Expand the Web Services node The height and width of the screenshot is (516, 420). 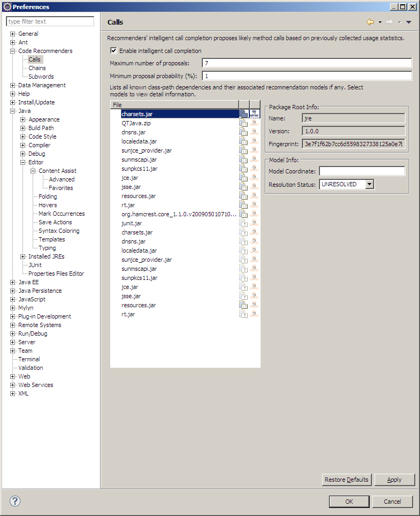click(12, 385)
